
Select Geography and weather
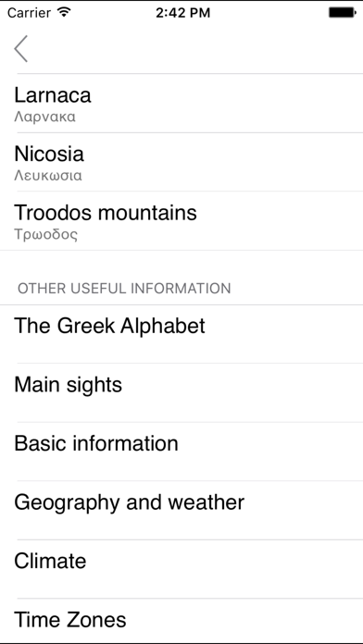click(x=181, y=510)
